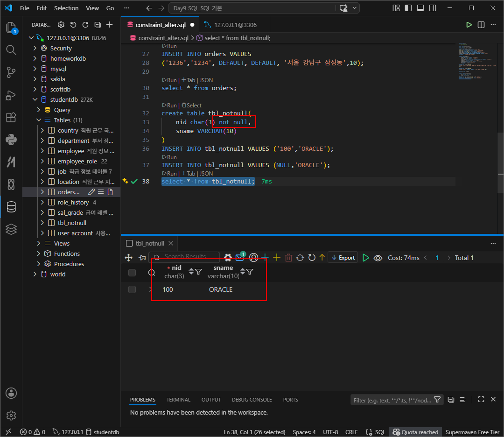
Task: Click the Search Results input field
Action: (x=184, y=257)
